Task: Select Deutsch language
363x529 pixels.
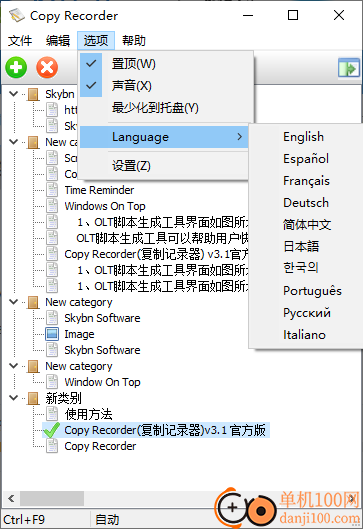Action: [x=306, y=203]
